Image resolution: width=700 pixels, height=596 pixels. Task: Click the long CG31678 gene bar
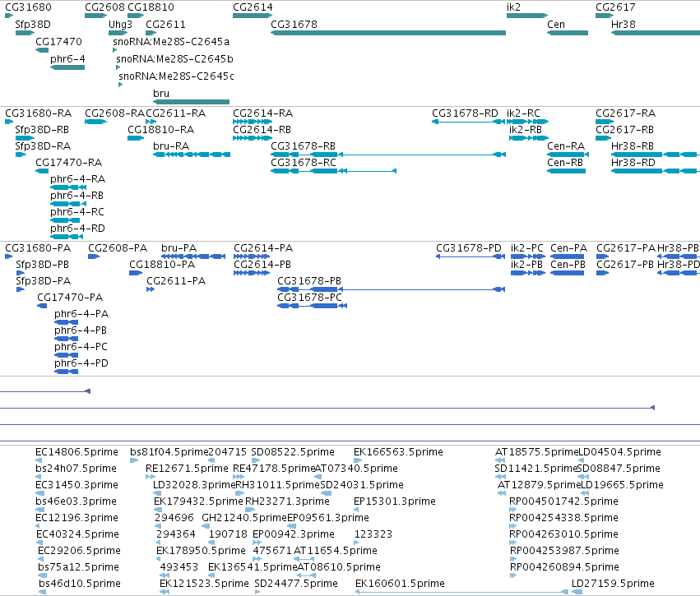(x=388, y=33)
